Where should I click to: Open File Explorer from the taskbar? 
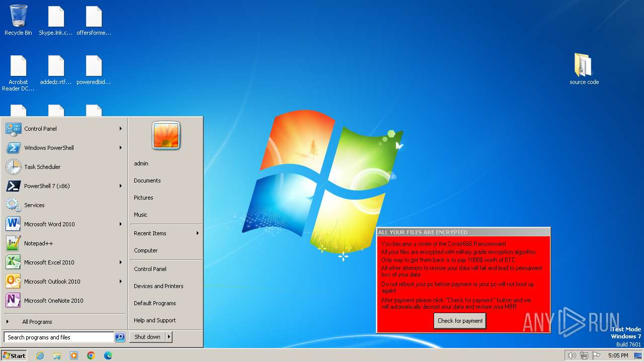[x=57, y=355]
